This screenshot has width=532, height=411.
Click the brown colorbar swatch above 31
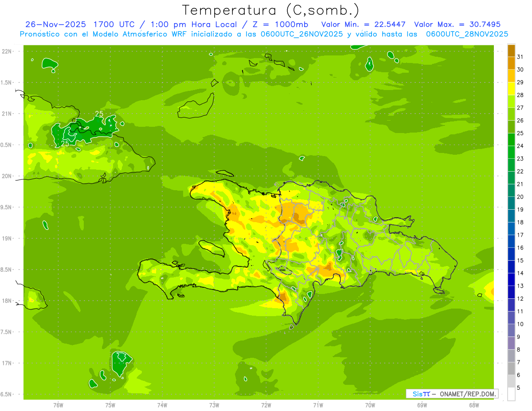[511, 51]
